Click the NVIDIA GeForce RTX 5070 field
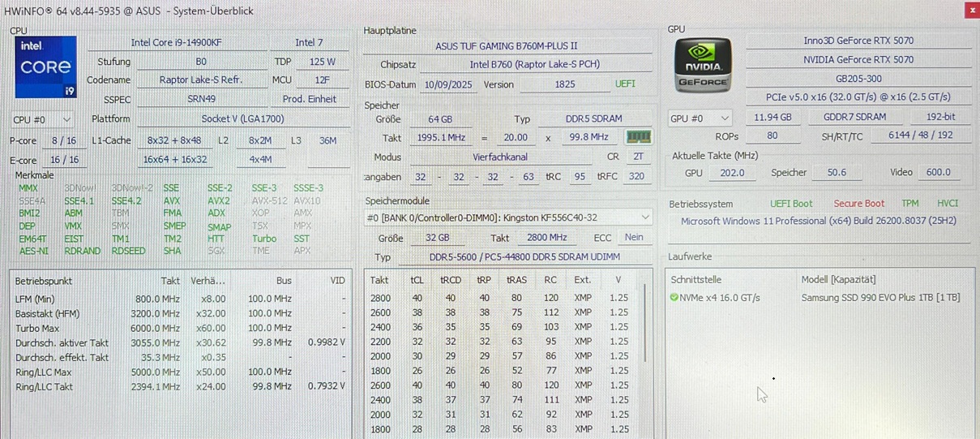 858,60
